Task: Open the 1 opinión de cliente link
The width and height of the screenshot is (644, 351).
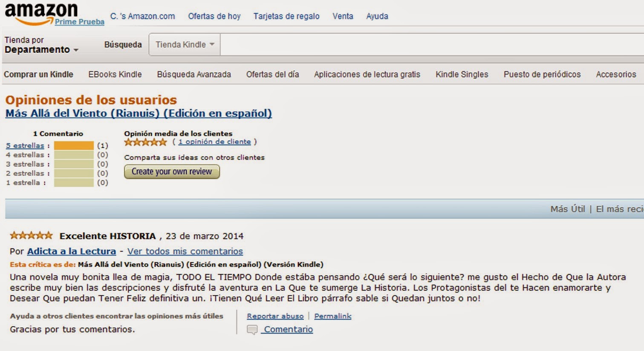Action: [214, 142]
